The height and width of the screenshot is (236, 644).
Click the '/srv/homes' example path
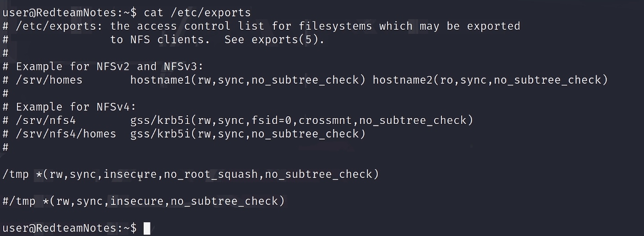click(49, 80)
